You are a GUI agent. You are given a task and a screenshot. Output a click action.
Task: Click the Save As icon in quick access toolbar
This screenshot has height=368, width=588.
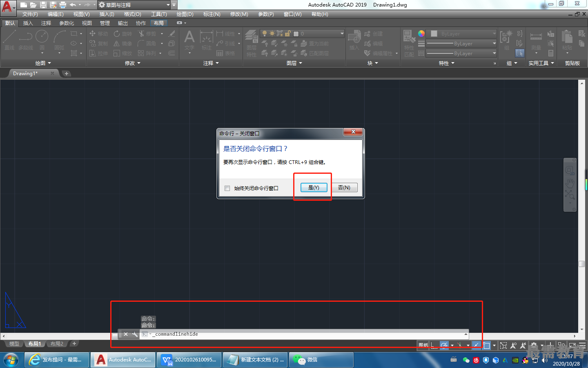coord(53,5)
